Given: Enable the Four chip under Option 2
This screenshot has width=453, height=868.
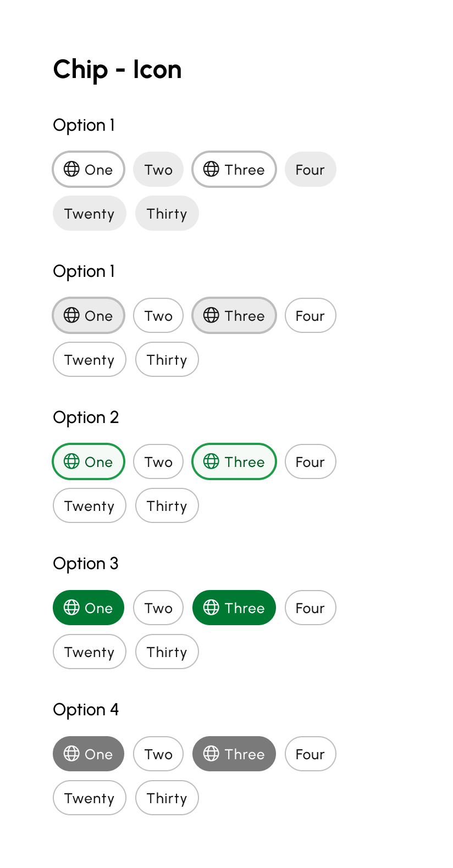Looking at the screenshot, I should 310,461.
